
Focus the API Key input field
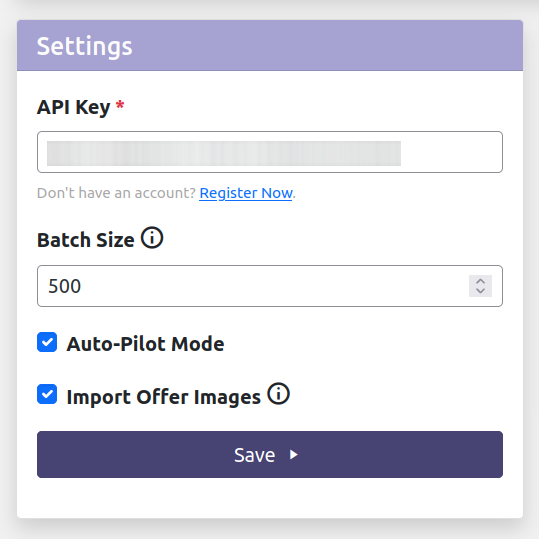(270, 152)
